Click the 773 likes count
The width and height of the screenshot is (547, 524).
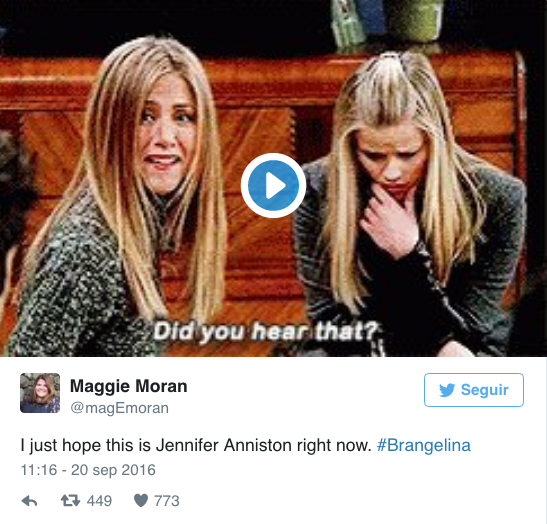pyautogui.click(x=167, y=501)
